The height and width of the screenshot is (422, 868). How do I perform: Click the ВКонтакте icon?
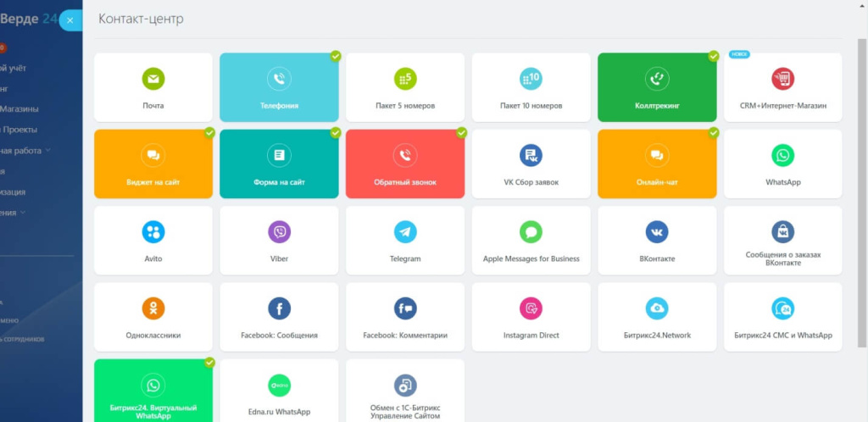point(657,232)
